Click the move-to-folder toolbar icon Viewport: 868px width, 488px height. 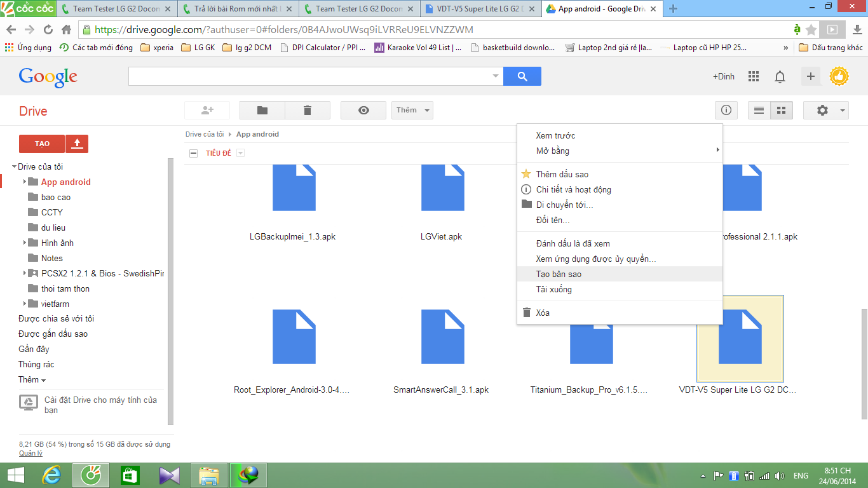(262, 110)
